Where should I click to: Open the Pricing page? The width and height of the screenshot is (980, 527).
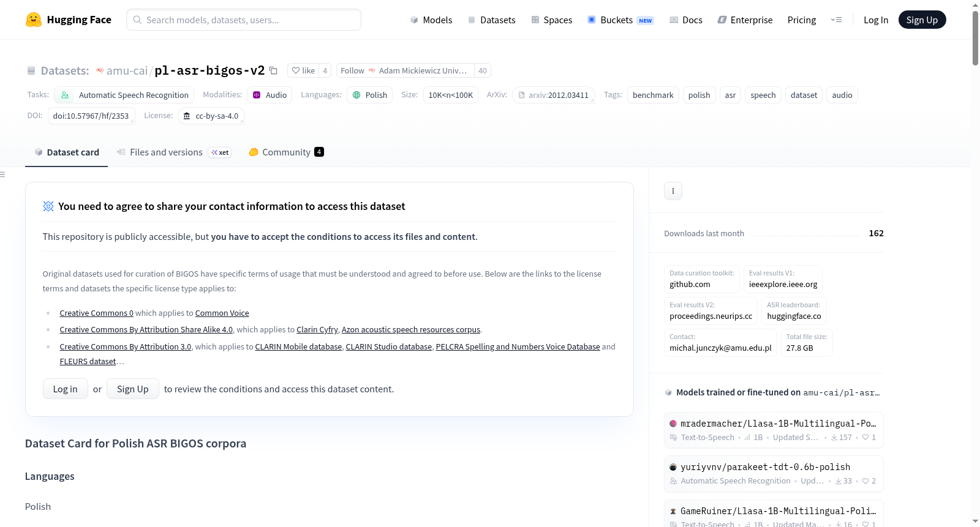[802, 20]
